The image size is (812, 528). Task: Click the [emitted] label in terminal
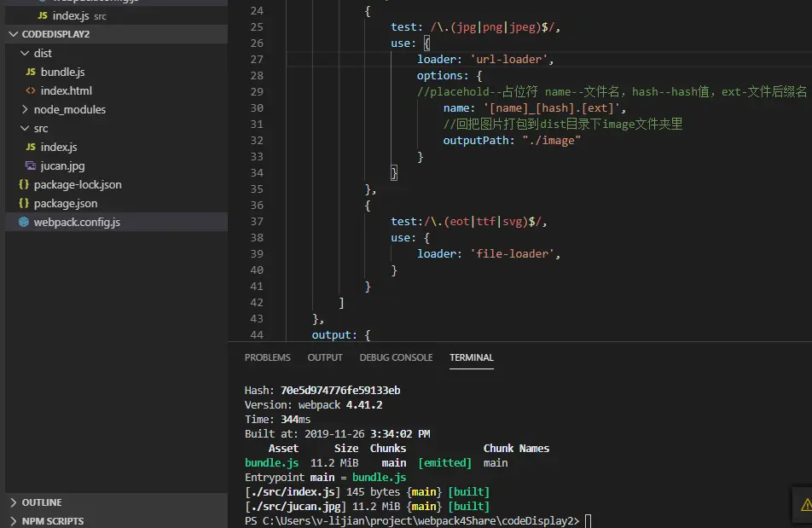445,463
